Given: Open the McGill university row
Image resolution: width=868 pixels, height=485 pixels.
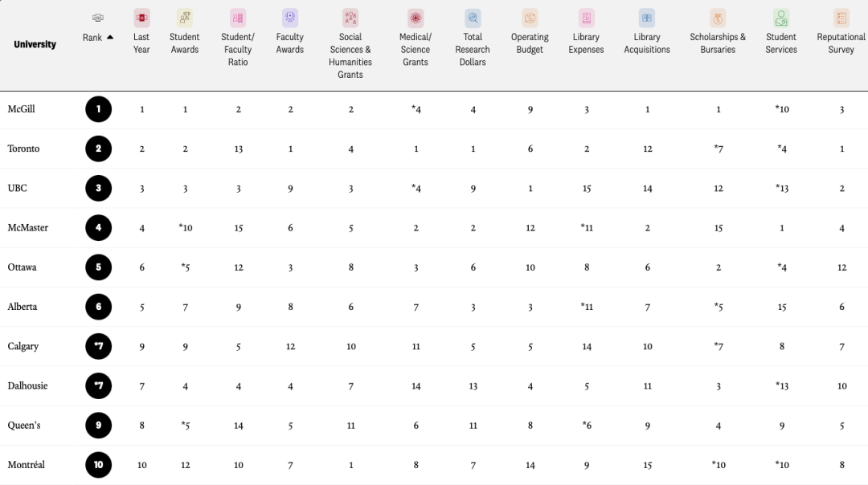Looking at the screenshot, I should click(x=434, y=109).
